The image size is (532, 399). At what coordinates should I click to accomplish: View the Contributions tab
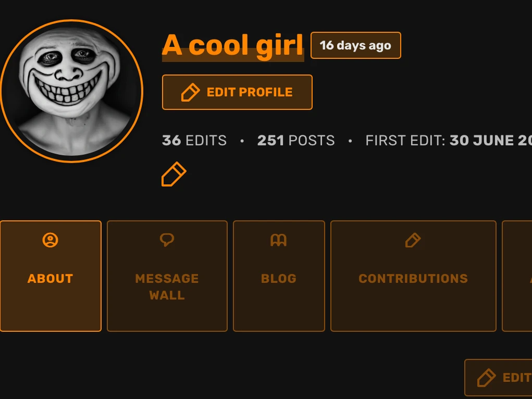click(413, 276)
